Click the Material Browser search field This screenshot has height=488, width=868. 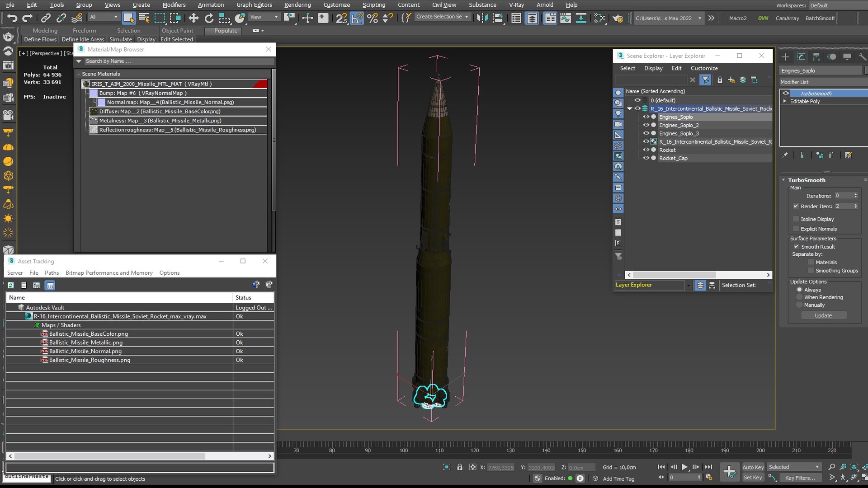point(179,61)
